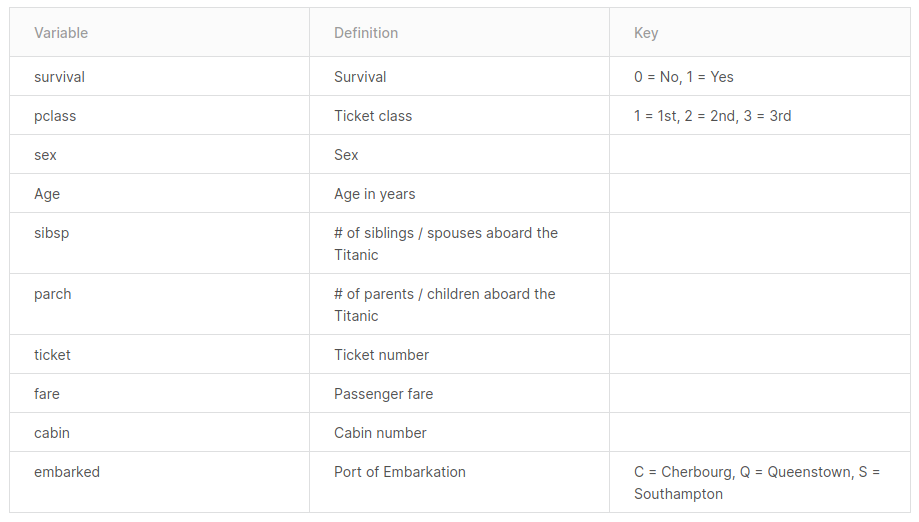Click the Passenger fare definition
This screenshot has width=919, height=522.
click(383, 394)
